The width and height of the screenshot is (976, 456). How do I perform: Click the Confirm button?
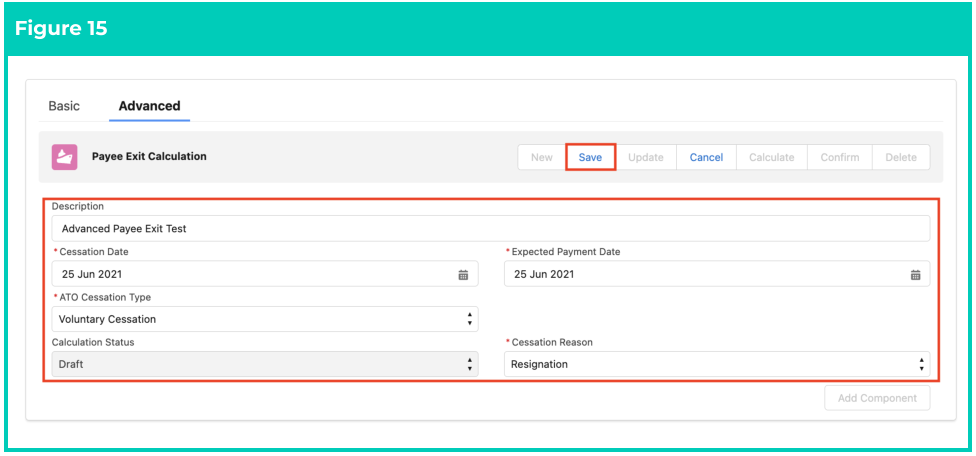pyautogui.click(x=840, y=157)
